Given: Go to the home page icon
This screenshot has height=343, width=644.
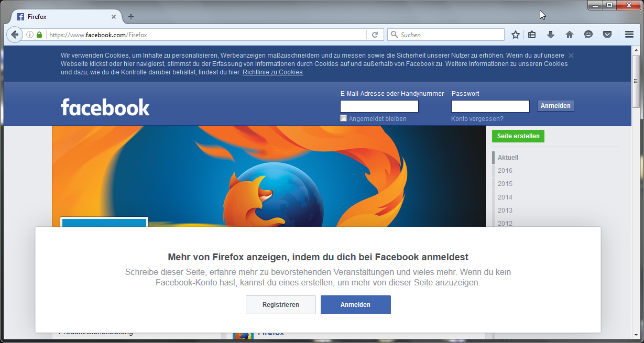Looking at the screenshot, I should point(570,35).
